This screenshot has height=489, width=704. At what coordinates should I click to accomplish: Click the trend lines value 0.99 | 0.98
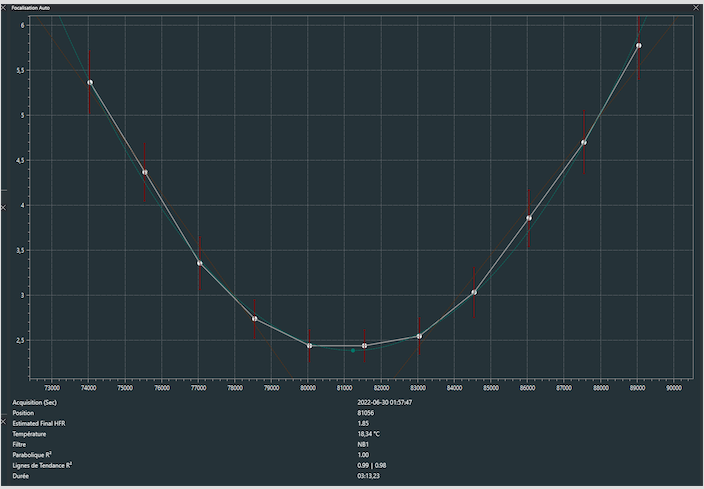(x=372, y=465)
